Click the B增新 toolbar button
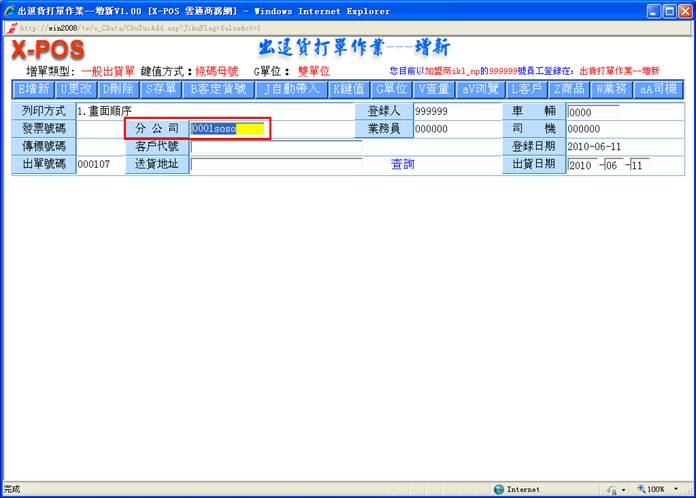The image size is (696, 498). (33, 89)
